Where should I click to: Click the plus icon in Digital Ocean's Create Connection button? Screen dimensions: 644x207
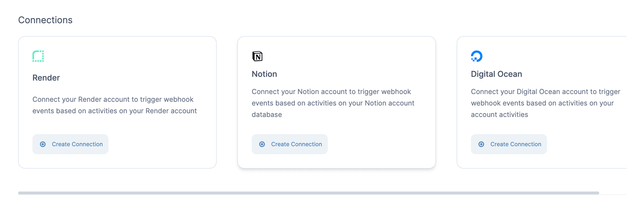tap(481, 144)
